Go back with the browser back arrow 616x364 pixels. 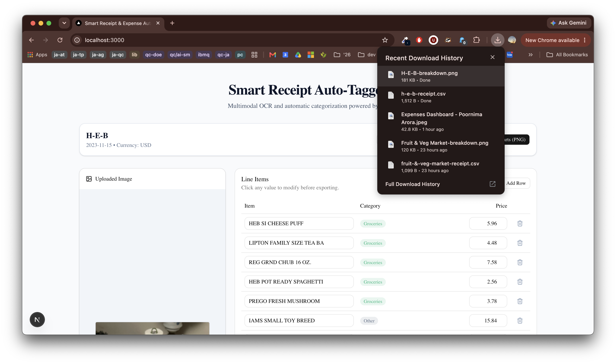(31, 40)
